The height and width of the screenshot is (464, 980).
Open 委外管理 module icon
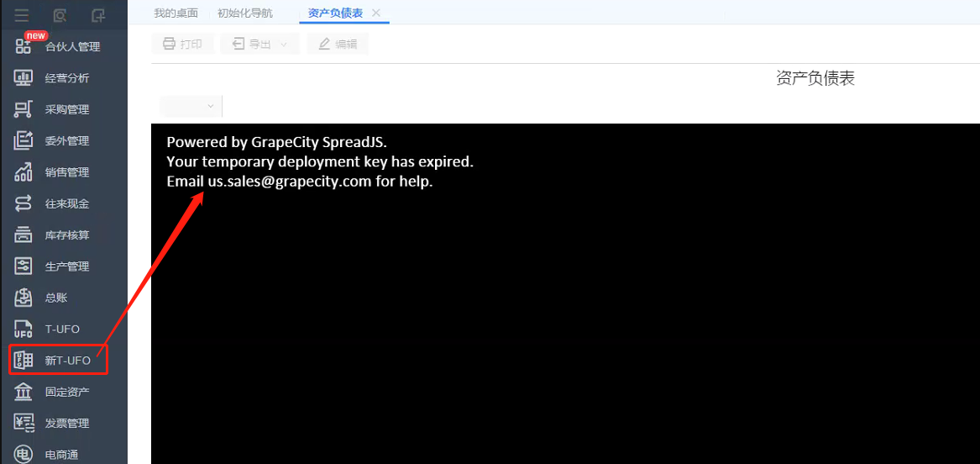tap(24, 140)
